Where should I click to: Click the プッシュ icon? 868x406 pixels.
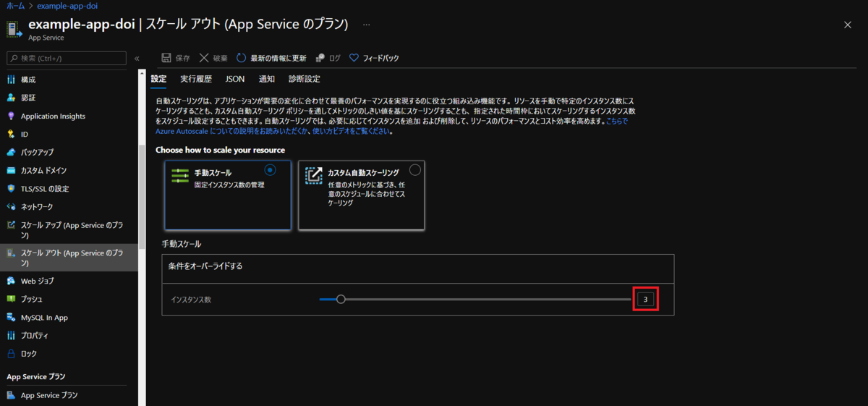pos(11,299)
